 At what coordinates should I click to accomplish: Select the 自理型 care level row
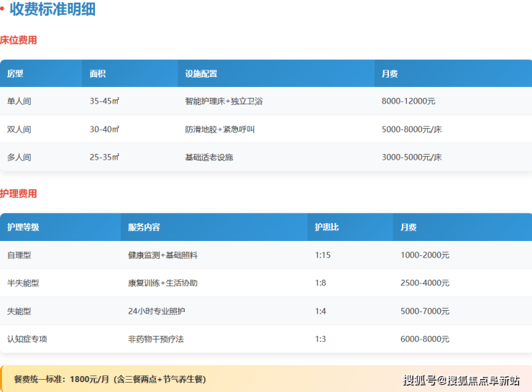click(19, 255)
